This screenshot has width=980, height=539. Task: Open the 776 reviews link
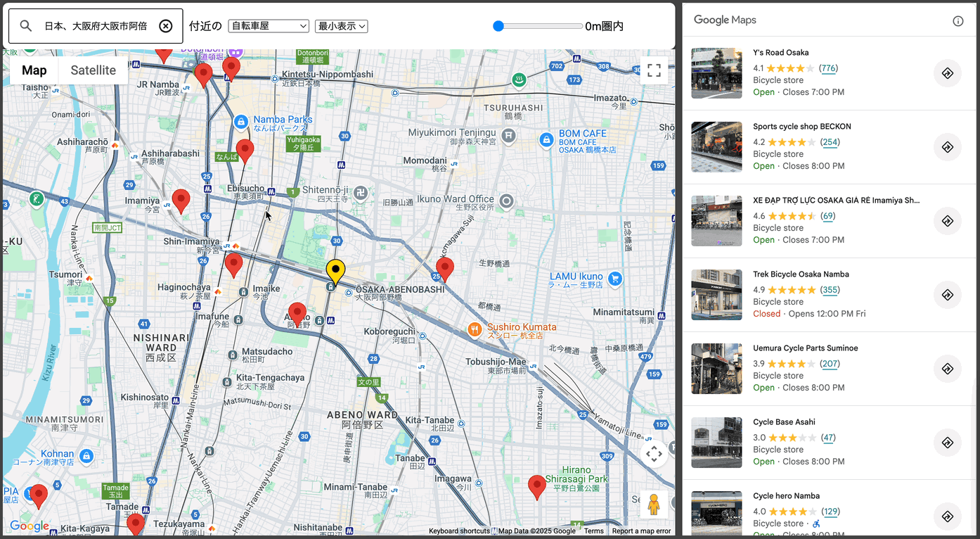(829, 68)
